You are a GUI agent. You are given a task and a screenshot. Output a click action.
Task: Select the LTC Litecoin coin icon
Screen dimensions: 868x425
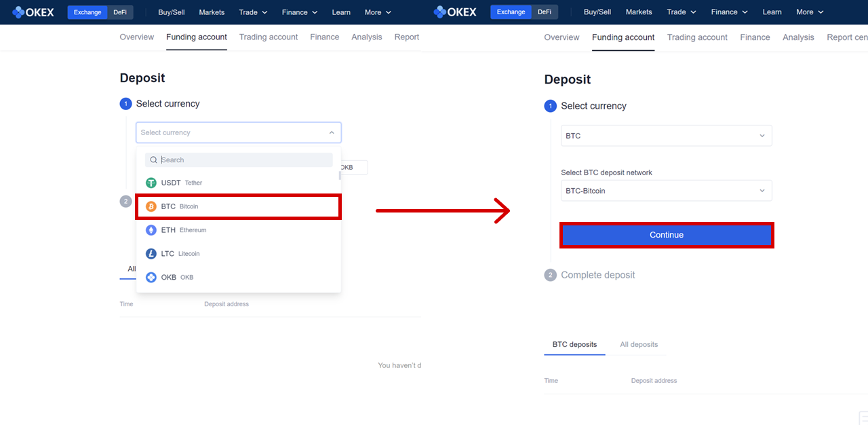(x=151, y=254)
